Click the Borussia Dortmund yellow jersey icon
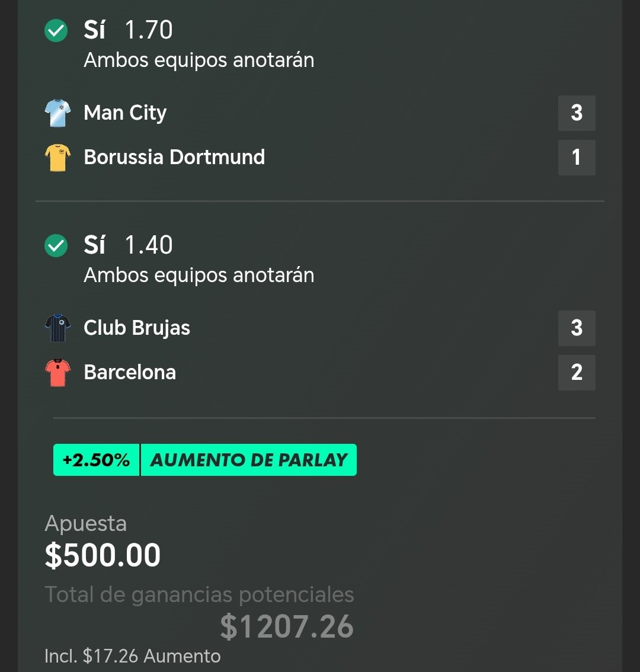The image size is (640, 672). pos(57,157)
